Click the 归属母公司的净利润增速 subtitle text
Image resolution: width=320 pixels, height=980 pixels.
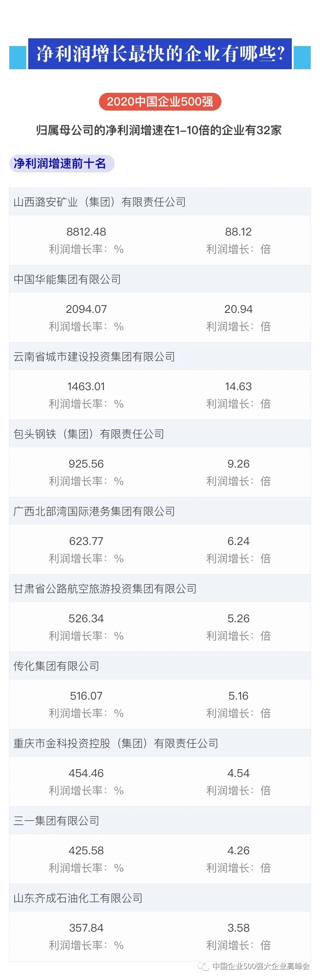tap(159, 130)
